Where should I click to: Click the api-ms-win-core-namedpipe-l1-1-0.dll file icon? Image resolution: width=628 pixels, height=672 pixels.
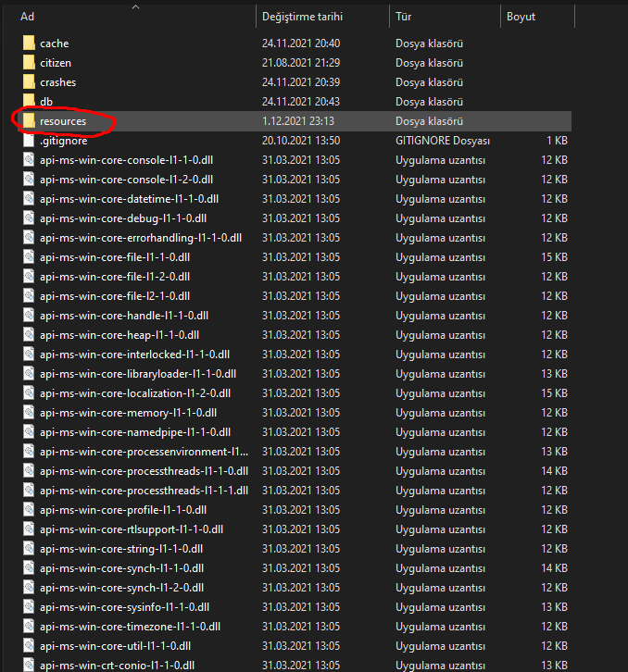pyautogui.click(x=29, y=431)
